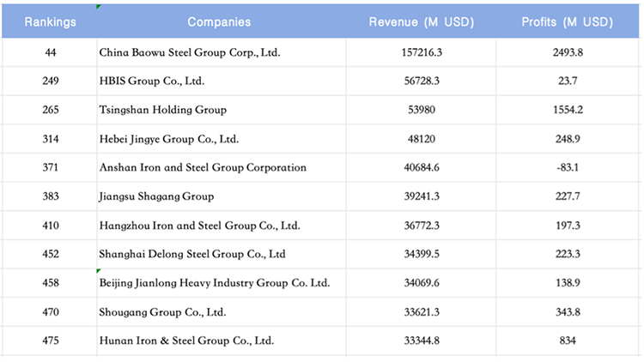Click revenue value 33621.3
Screen dimensions: 644x362
click(421, 312)
